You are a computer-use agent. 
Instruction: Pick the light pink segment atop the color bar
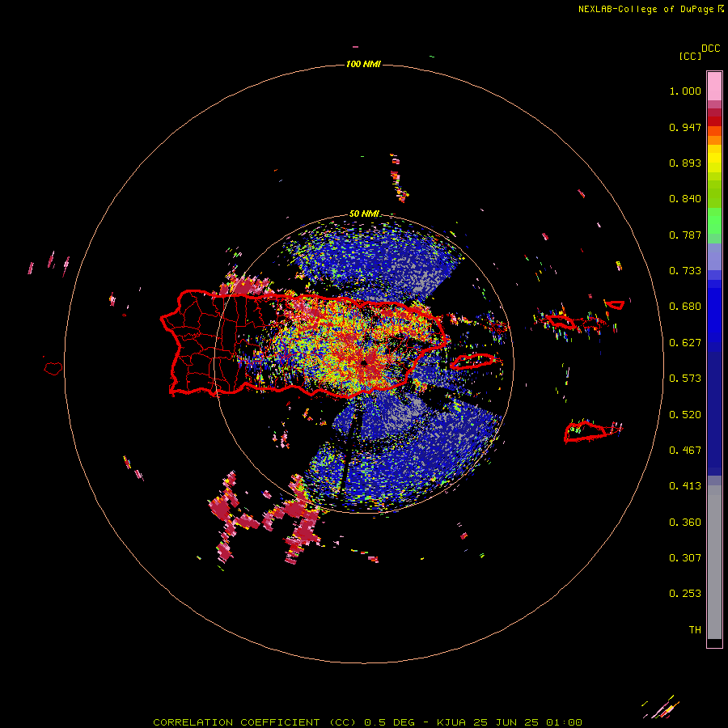click(714, 87)
